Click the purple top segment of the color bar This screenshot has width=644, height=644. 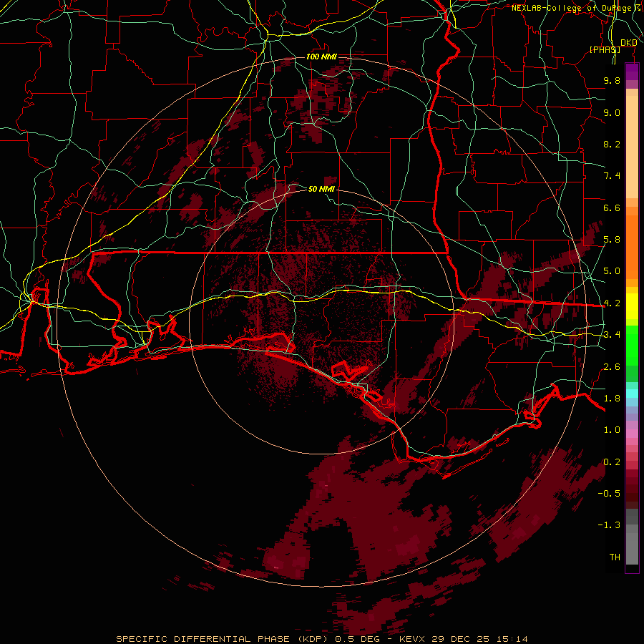632,72
